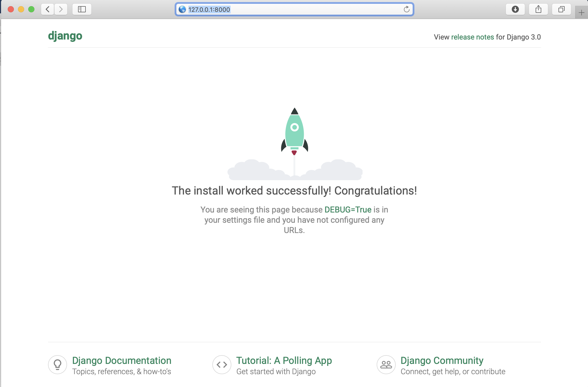The image size is (588, 387).
Task: Toggle the sidebar with the toolbar icon
Action: 82,9
